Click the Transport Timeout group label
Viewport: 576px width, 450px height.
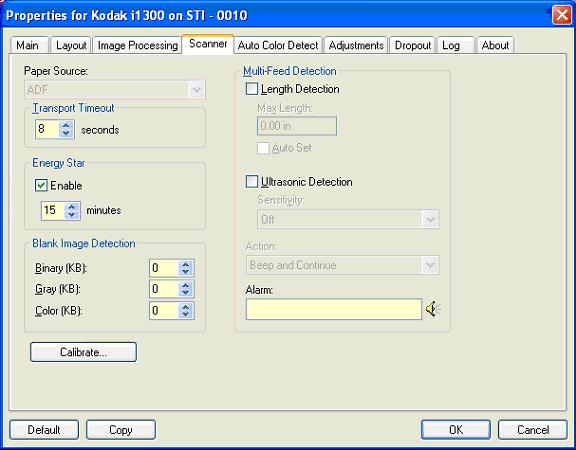[x=73, y=108]
